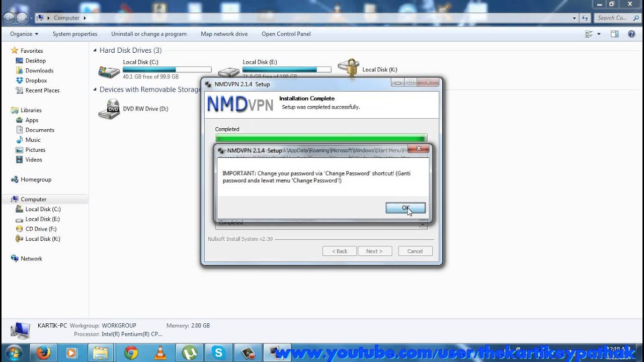The image size is (644, 362).
Task: Toggle the preview pane icon
Action: 614,34
